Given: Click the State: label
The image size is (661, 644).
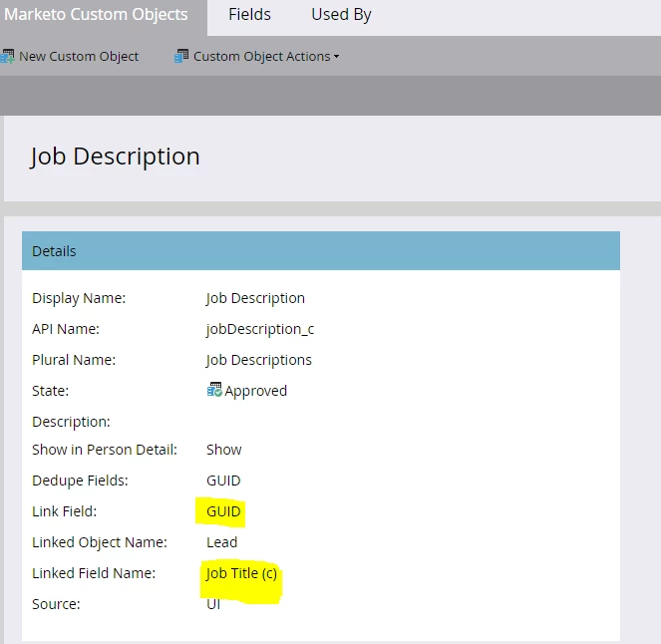Looking at the screenshot, I should 50,391.
